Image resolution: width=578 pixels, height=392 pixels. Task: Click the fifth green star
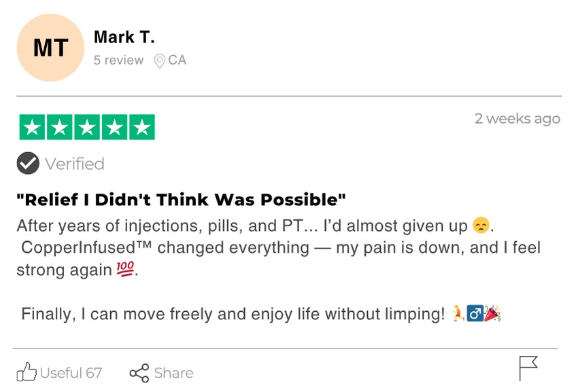coord(141,127)
